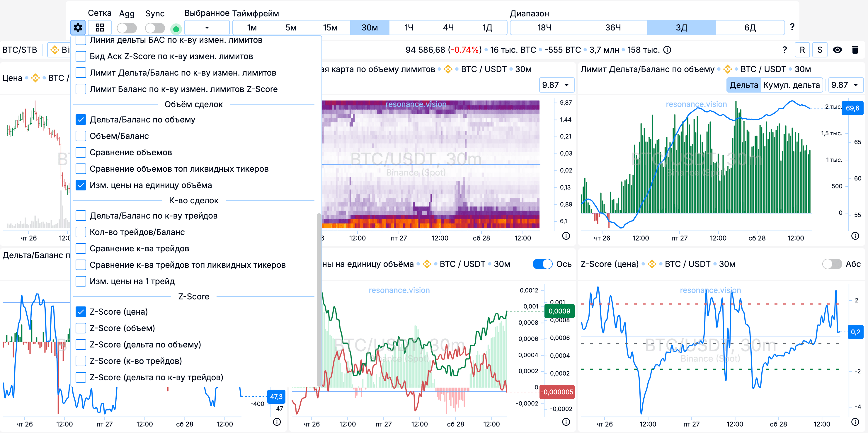Click info icon beside 158 тыс.
Viewport: 868px width, 433px height.
(667, 50)
